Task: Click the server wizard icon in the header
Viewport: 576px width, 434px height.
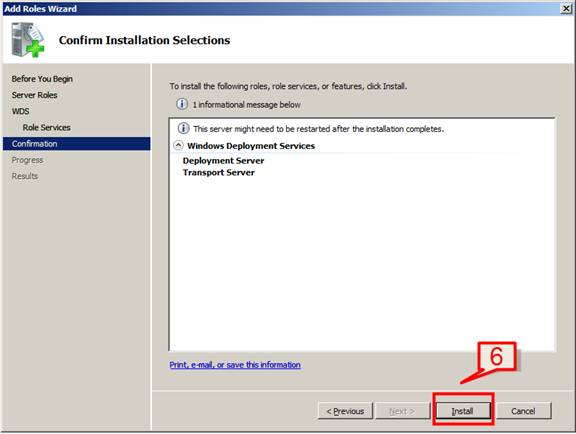Action: click(28, 40)
